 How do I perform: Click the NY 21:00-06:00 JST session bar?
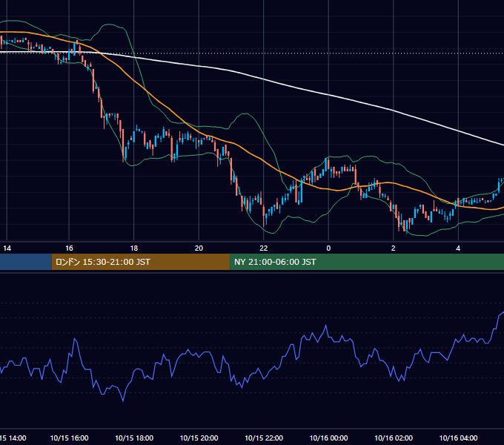pyautogui.click(x=367, y=262)
